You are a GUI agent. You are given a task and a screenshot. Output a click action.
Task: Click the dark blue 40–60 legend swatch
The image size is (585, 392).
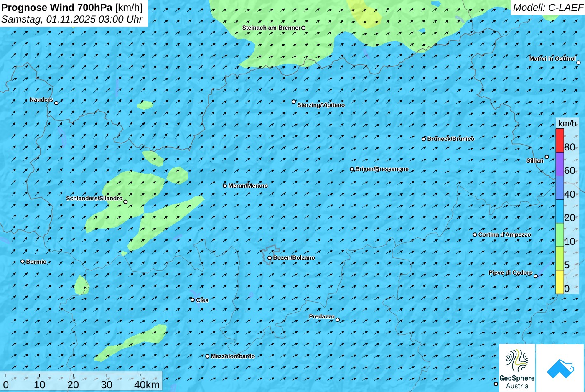tap(560, 188)
